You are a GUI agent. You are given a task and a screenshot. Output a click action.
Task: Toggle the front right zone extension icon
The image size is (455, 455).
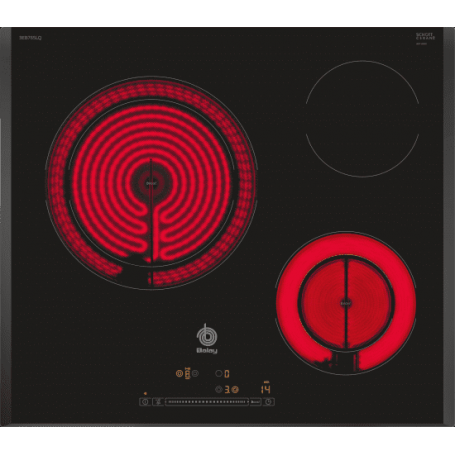[x=235, y=389]
